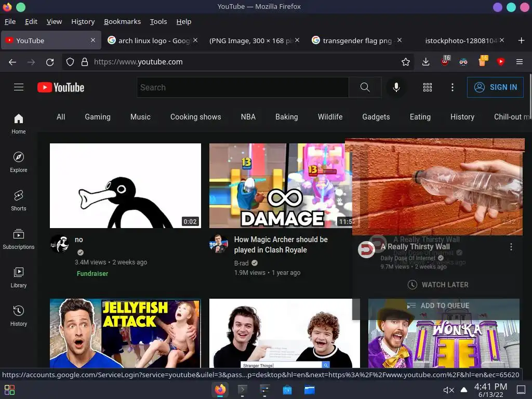Select the Cooking shows filter chip

[196, 117]
